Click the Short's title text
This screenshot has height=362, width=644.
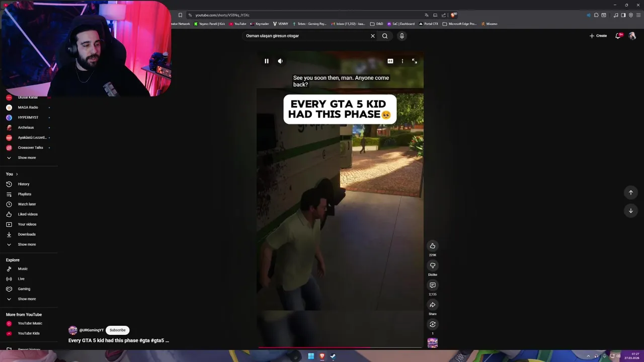pos(119,341)
